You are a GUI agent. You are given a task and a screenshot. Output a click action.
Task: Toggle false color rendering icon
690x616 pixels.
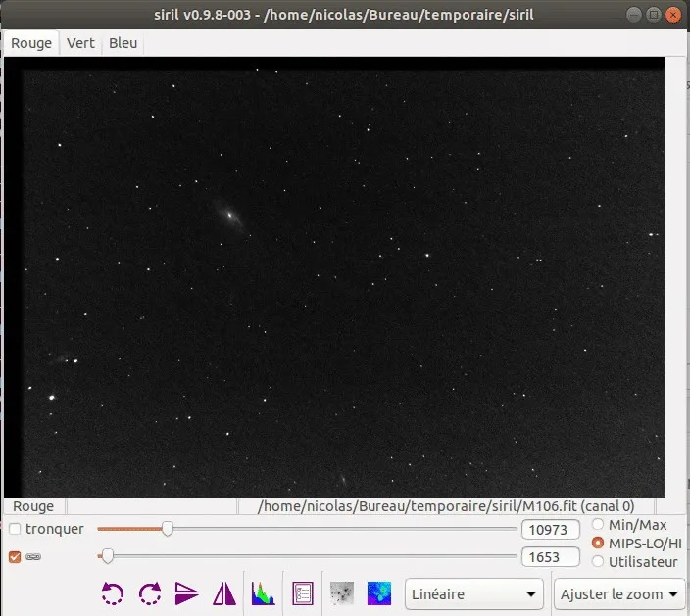coord(379,593)
